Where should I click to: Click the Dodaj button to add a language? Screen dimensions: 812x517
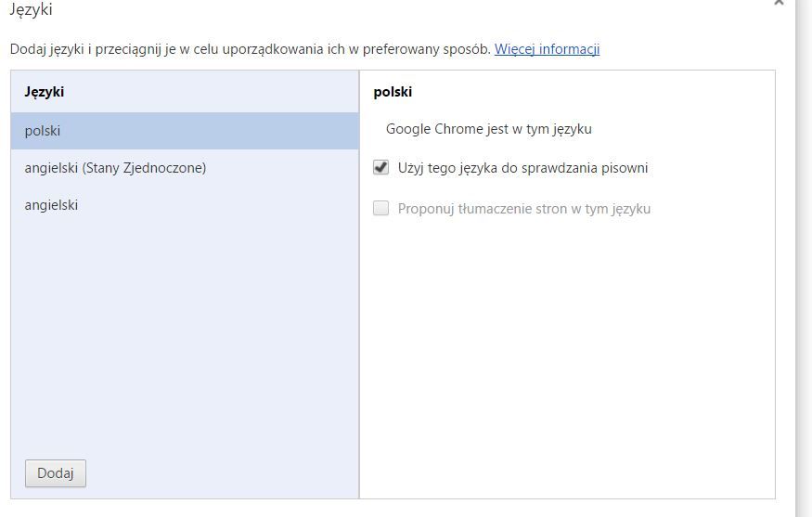point(56,473)
